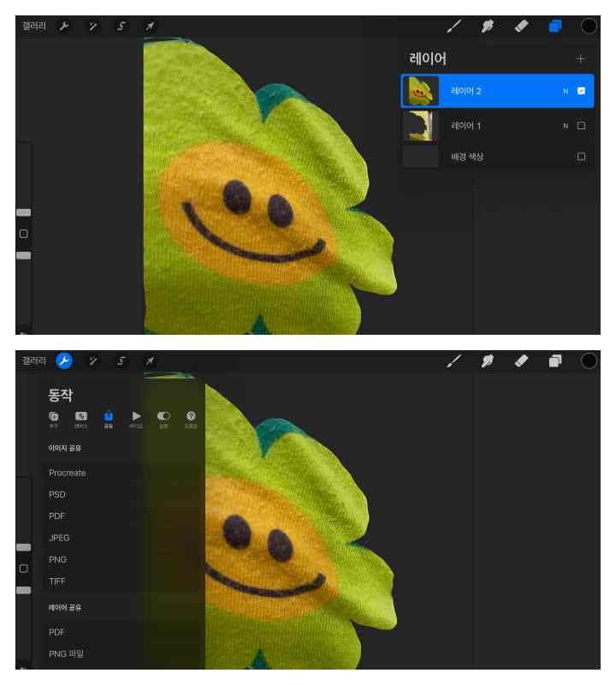Select 레이어 1 thumbnail
The image size is (616, 685).
point(421,126)
